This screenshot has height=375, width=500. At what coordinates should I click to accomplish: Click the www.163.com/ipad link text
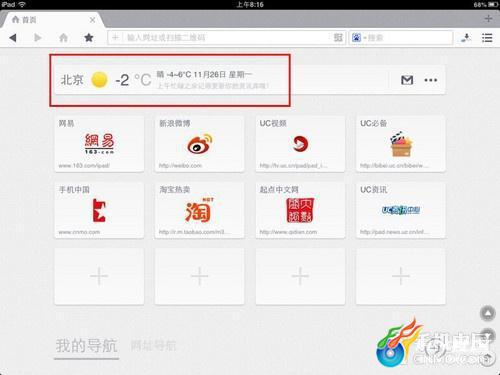point(84,166)
